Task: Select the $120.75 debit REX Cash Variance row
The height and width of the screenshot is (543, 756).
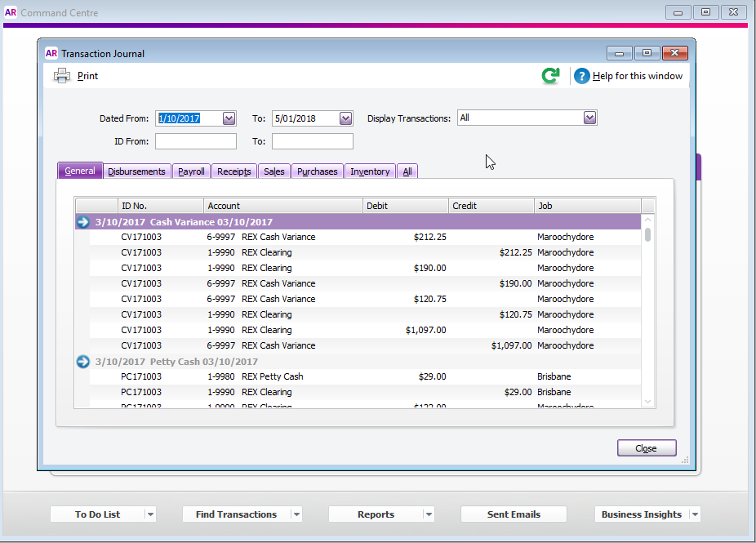Action: pyautogui.click(x=365, y=299)
